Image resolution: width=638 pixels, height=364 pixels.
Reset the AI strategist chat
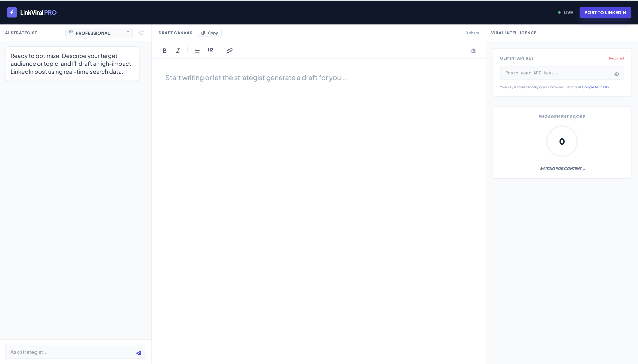click(141, 33)
